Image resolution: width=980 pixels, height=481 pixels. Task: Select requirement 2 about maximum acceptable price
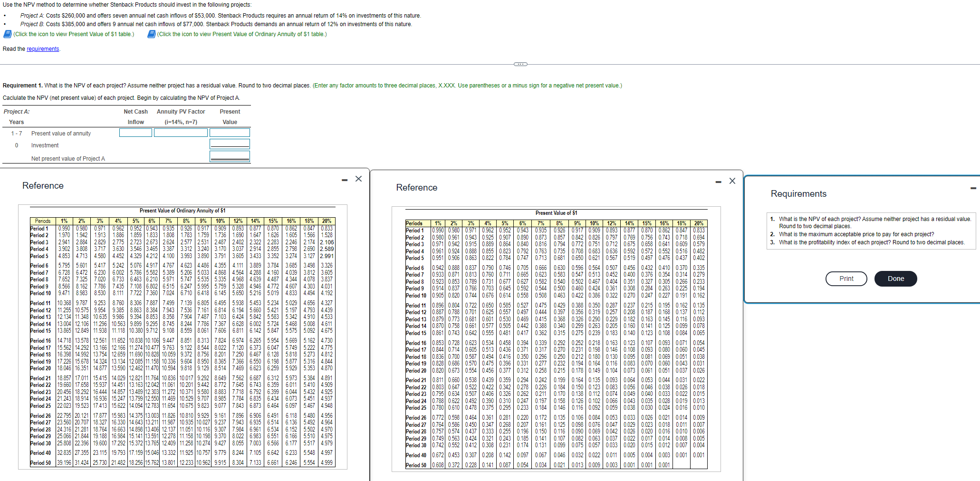[x=856, y=234]
